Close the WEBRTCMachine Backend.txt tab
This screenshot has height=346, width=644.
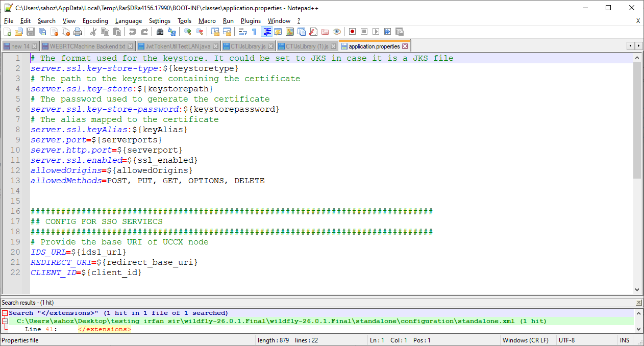(x=130, y=45)
